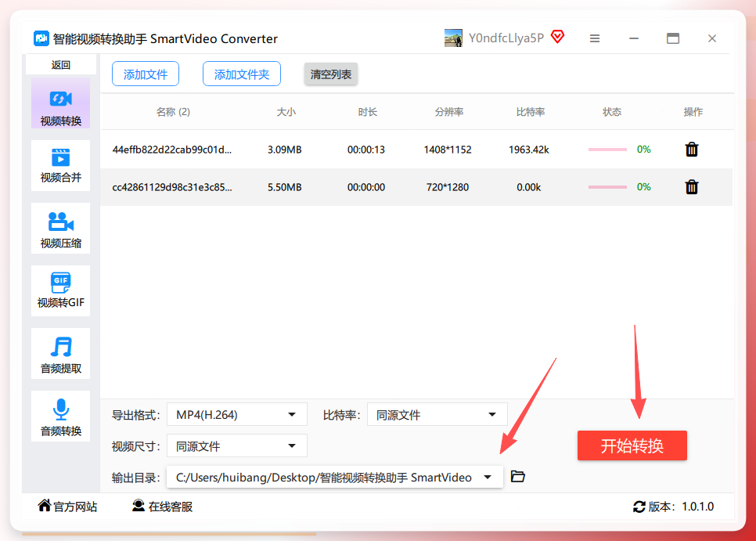Image resolution: width=756 pixels, height=541 pixels.
Task: Open the 视频转换 video convert sidebar tool
Action: (x=61, y=103)
